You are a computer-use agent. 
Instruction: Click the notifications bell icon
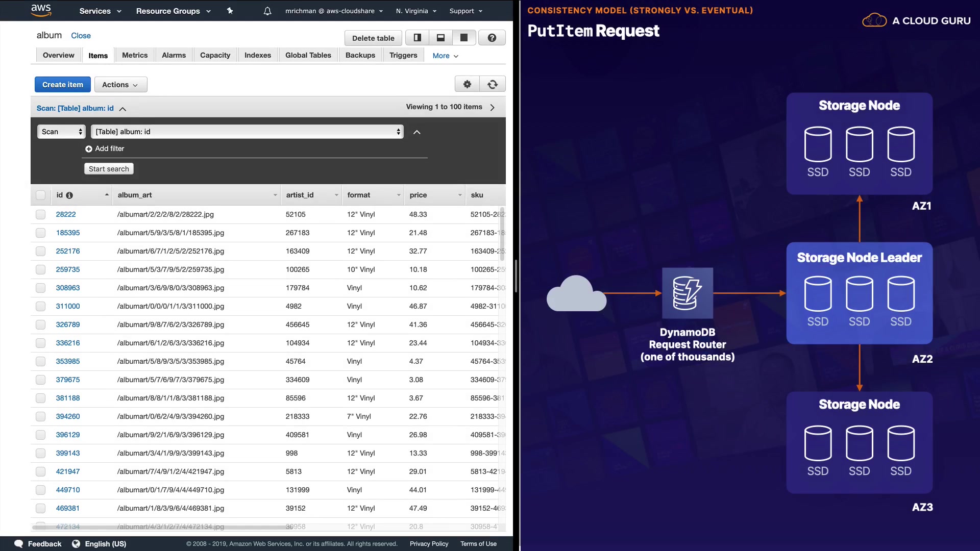pos(267,11)
